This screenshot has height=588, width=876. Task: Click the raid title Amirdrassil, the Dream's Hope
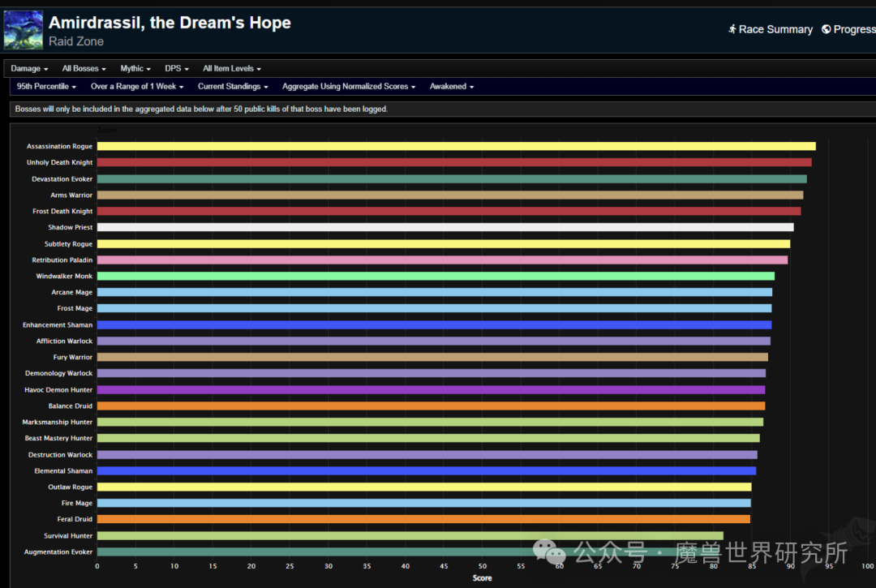pyautogui.click(x=170, y=23)
